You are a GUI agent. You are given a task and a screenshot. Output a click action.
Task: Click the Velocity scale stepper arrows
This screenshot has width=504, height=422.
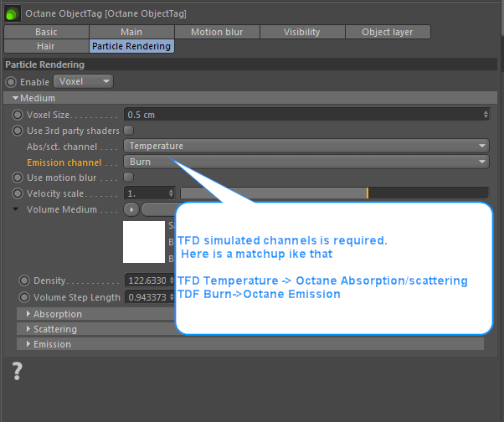171,193
